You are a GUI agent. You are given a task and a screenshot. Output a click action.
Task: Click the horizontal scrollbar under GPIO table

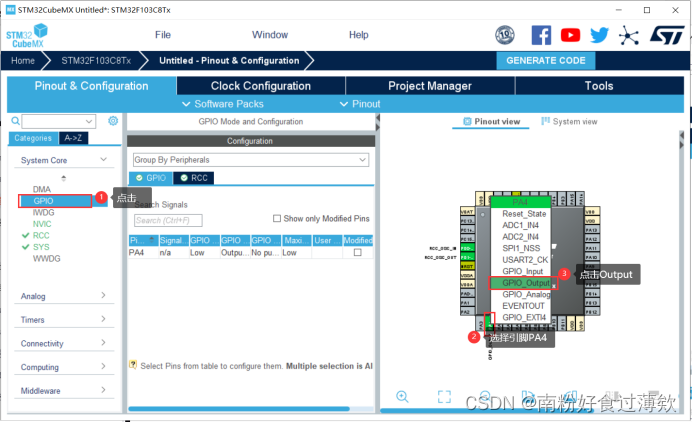[239, 409]
